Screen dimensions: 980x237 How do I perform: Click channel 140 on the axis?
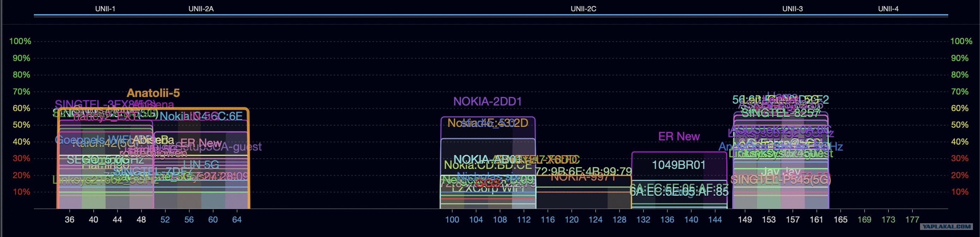click(x=691, y=219)
